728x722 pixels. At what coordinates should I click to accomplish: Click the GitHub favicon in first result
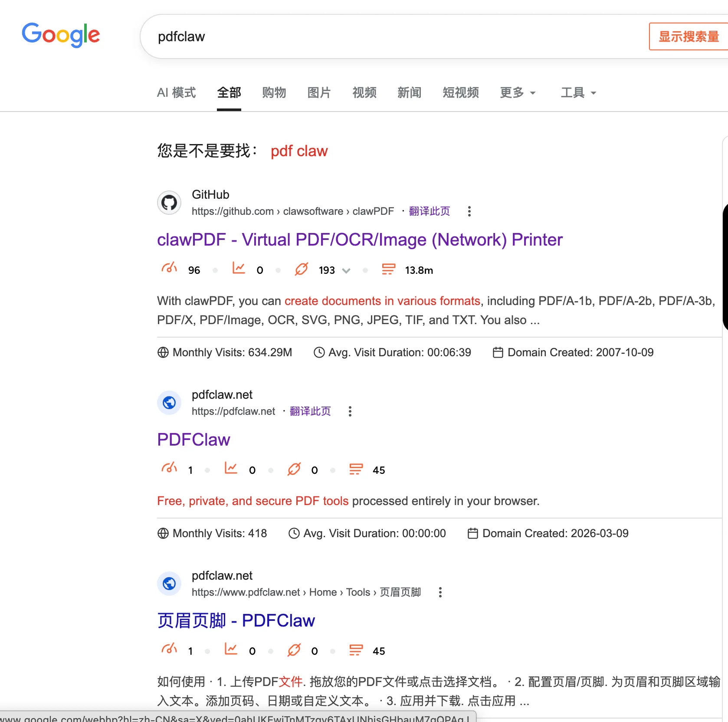pyautogui.click(x=169, y=203)
